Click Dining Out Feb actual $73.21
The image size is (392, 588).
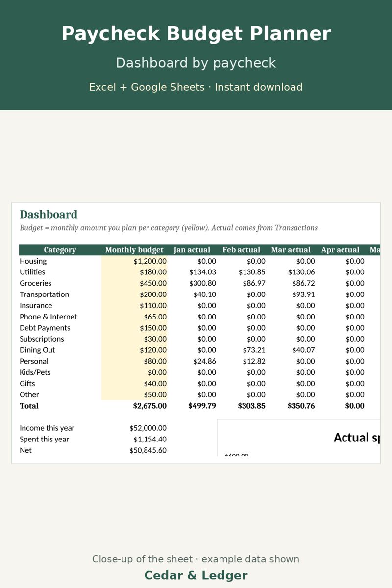coord(254,350)
